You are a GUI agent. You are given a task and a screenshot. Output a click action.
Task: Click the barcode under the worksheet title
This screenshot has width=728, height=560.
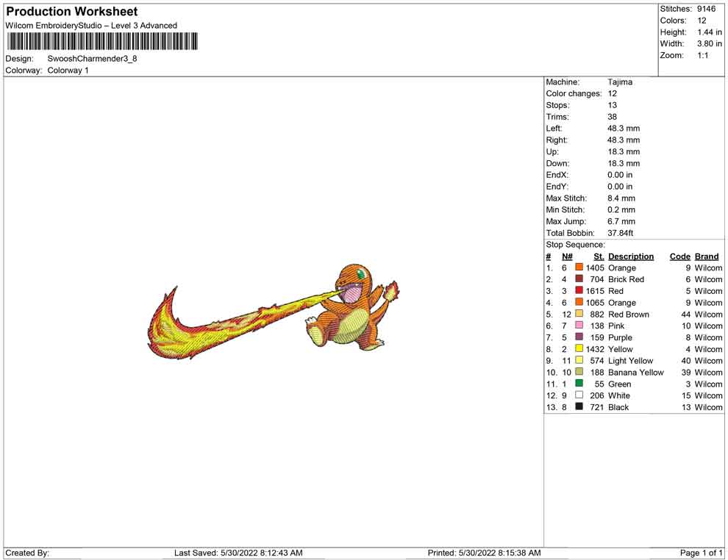click(x=102, y=41)
